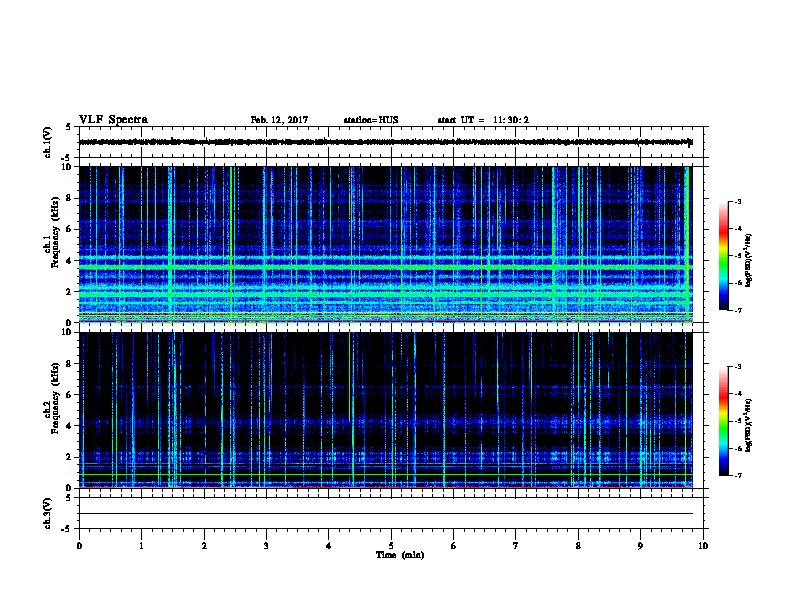Click the ch.3(V) axis label
The width and height of the screenshot is (792, 612).
point(47,513)
